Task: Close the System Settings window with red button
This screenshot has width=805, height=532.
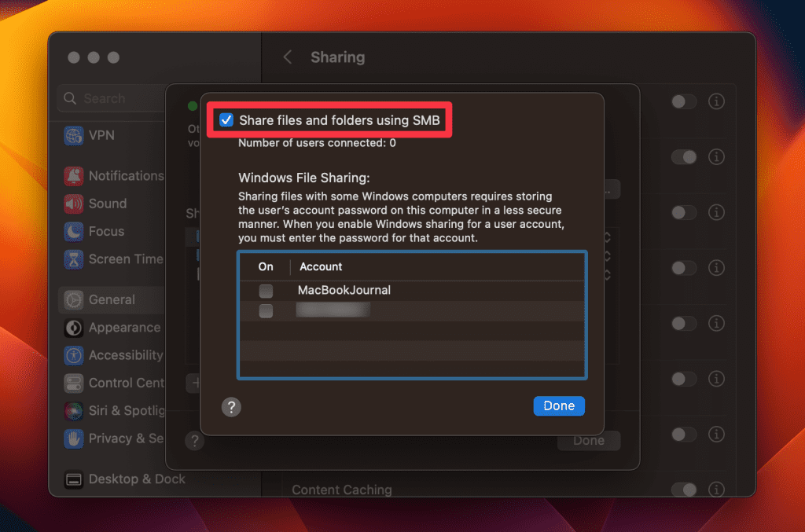Action: tap(74, 57)
